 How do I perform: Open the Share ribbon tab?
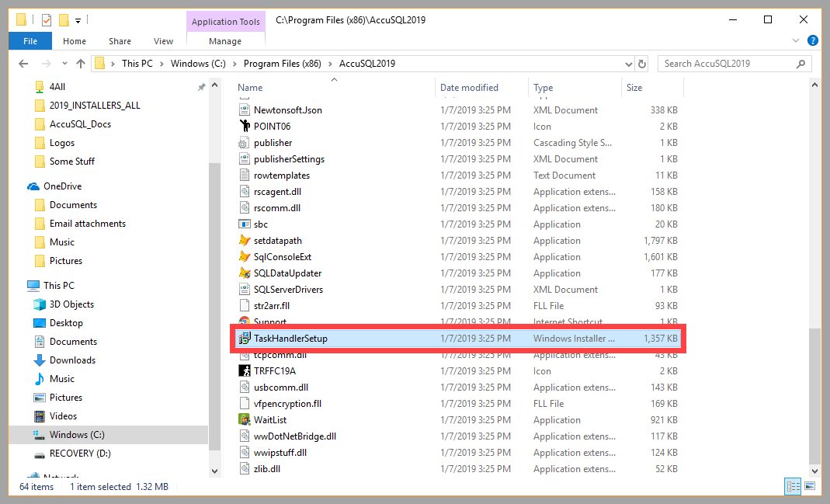pos(120,40)
